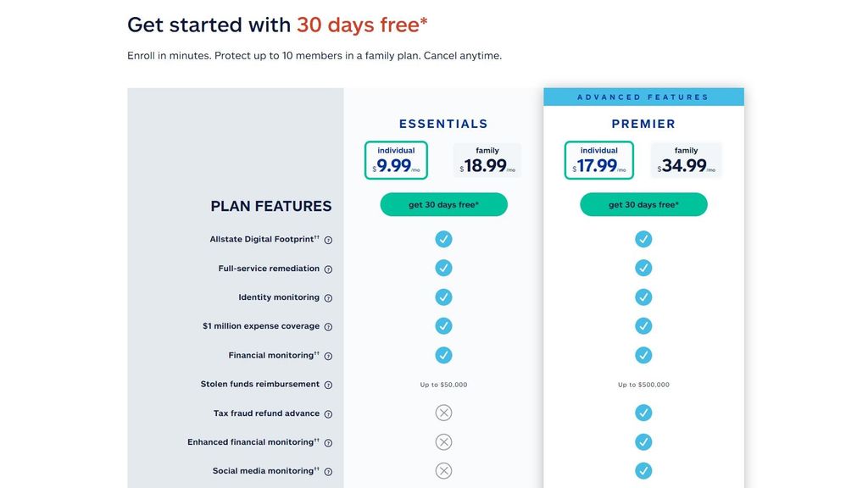868x488 pixels.
Task: Click the PREMIER plan heading
Action: pos(643,124)
